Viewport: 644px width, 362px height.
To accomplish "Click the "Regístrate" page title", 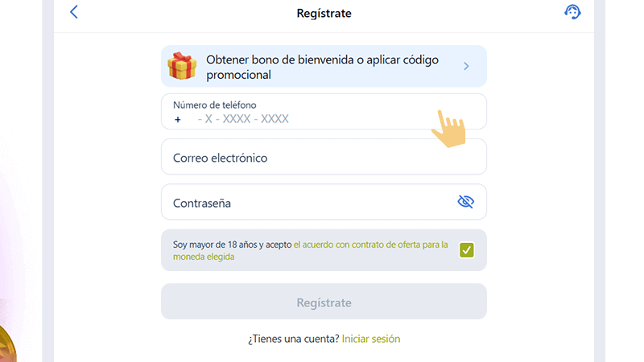I will coord(324,13).
